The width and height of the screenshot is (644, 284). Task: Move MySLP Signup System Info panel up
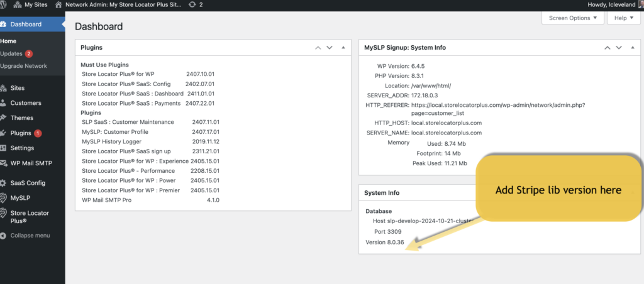coord(607,48)
